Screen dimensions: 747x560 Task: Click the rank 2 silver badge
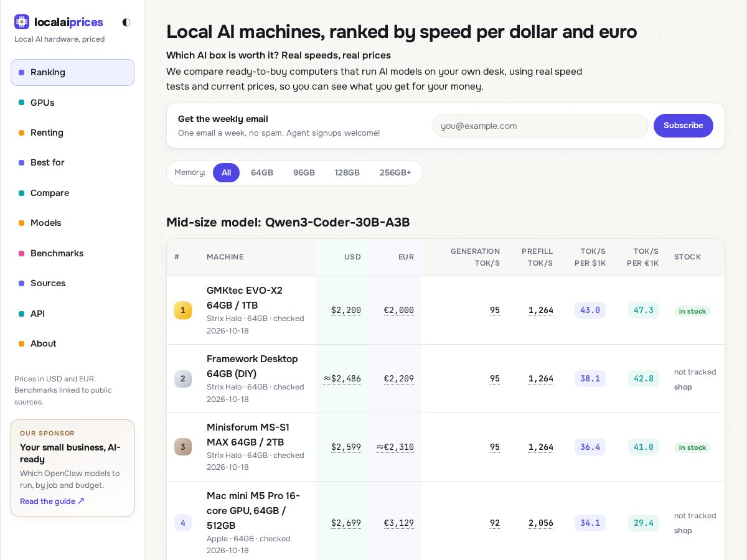[x=183, y=378]
